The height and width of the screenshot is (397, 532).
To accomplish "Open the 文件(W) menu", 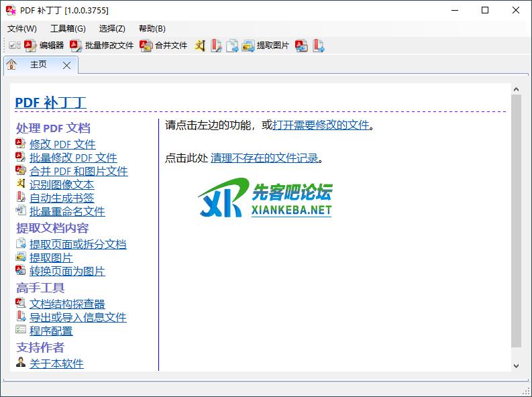I will (22, 28).
